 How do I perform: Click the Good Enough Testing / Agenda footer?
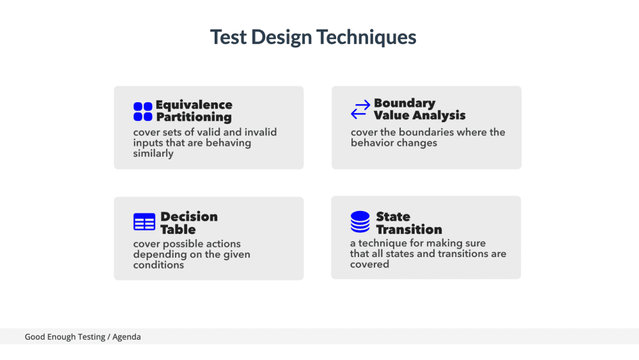83,337
